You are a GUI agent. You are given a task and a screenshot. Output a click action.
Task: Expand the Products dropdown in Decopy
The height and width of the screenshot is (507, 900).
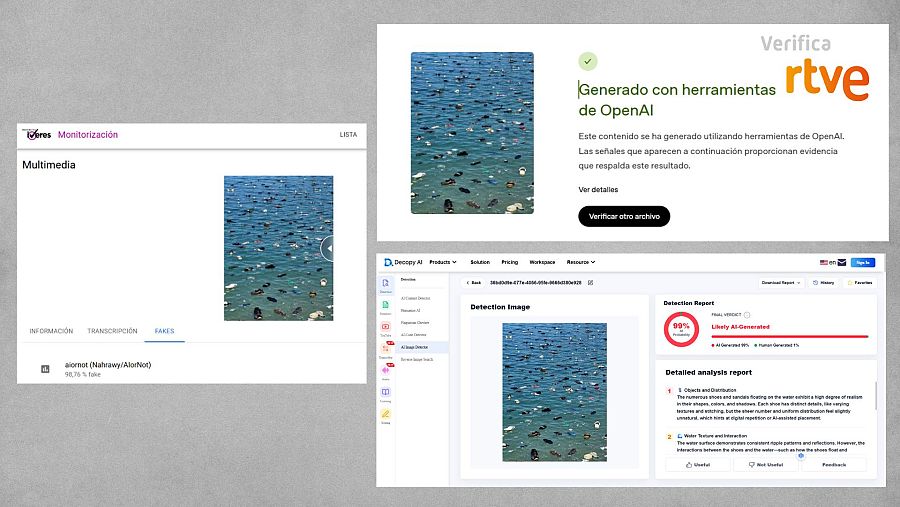click(443, 262)
